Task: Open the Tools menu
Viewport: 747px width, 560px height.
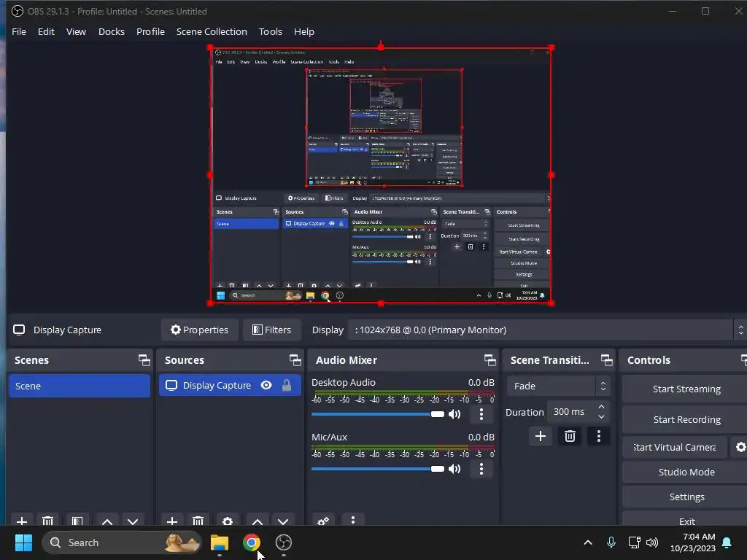Action: point(271,31)
